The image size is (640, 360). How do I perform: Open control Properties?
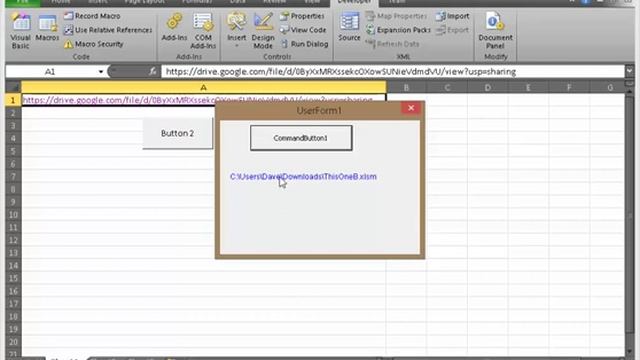(x=302, y=16)
